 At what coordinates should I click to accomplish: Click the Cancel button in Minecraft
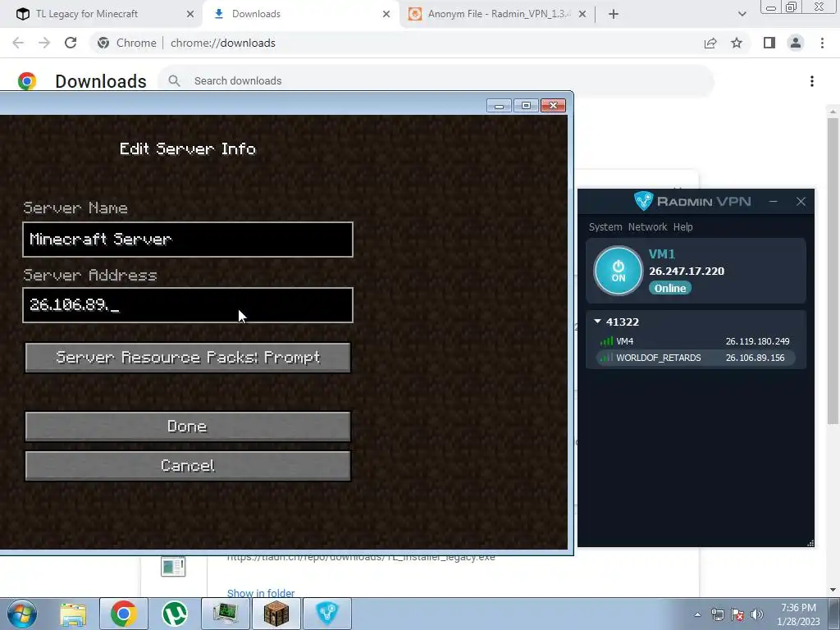tap(188, 466)
